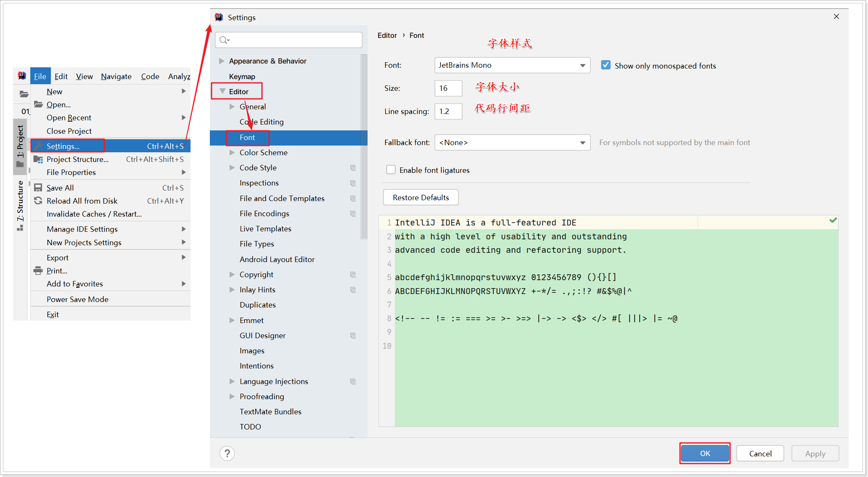Click the Save All floppy disk icon
The height and width of the screenshot is (477, 868).
click(38, 188)
